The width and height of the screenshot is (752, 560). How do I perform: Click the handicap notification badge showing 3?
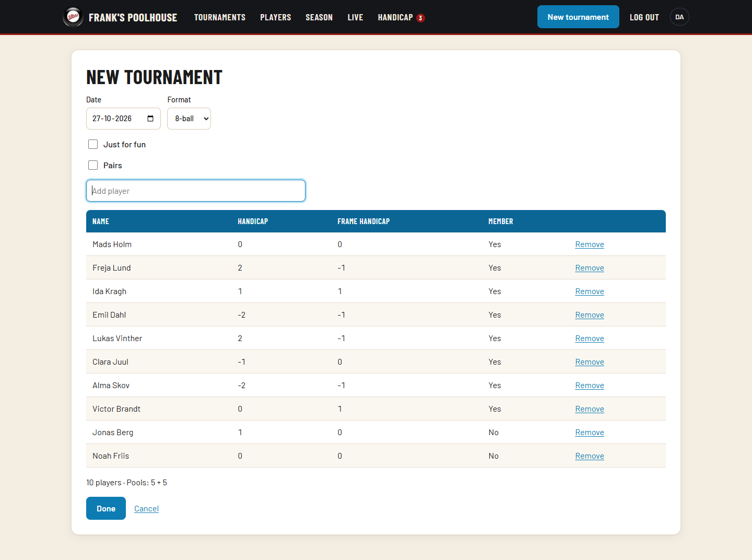point(420,18)
